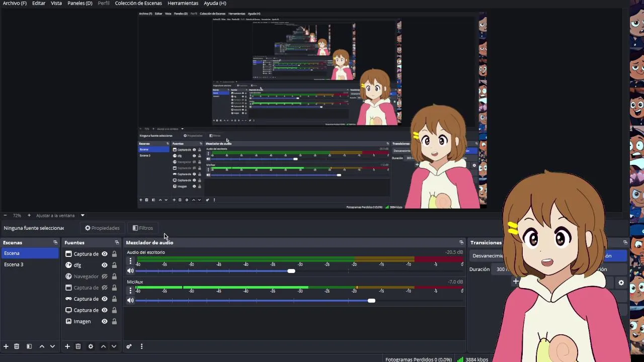
Task: Open the Colección de Escenas menu
Action: coord(138,3)
